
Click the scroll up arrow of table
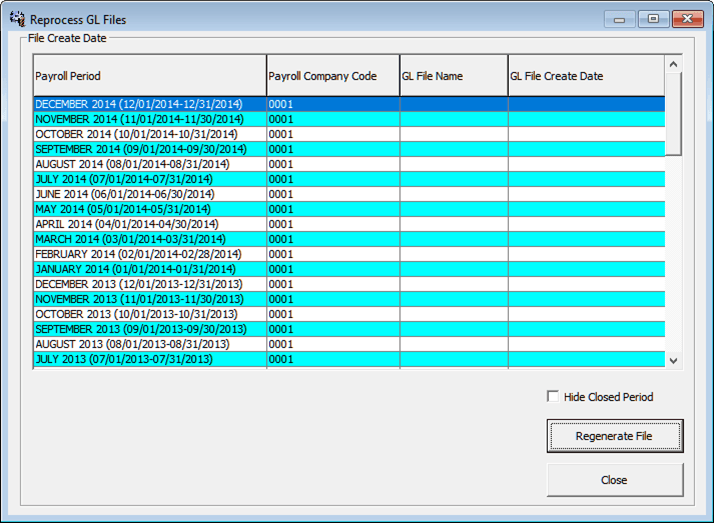coord(673,65)
